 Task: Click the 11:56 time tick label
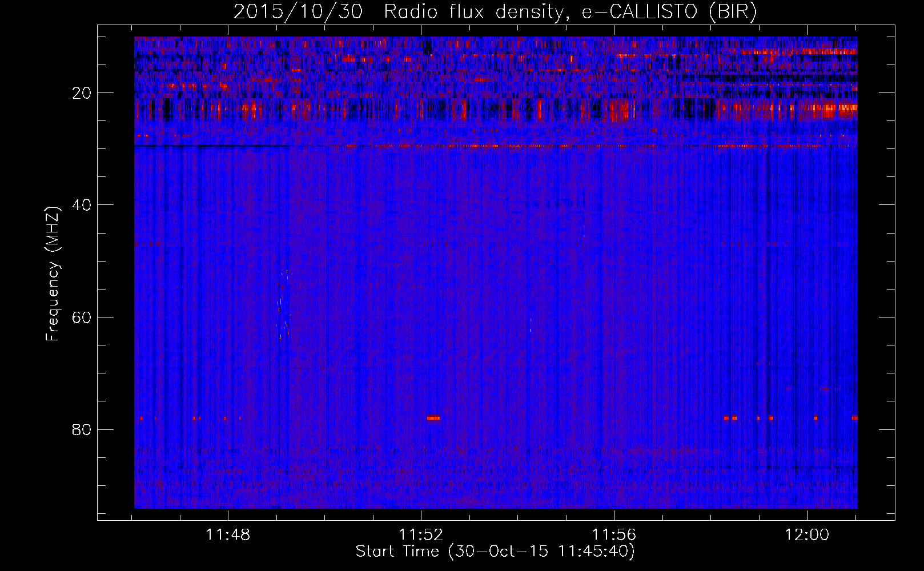(x=614, y=535)
